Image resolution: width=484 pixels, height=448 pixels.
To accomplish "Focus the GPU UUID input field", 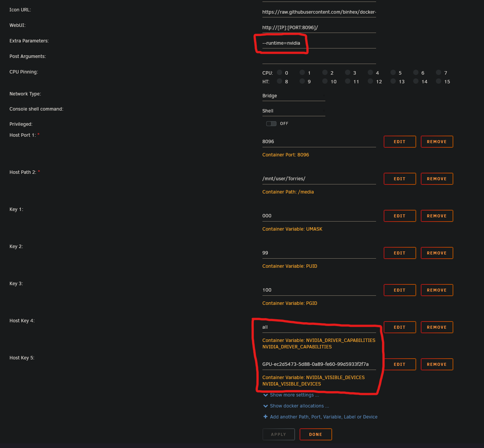I will click(x=319, y=364).
